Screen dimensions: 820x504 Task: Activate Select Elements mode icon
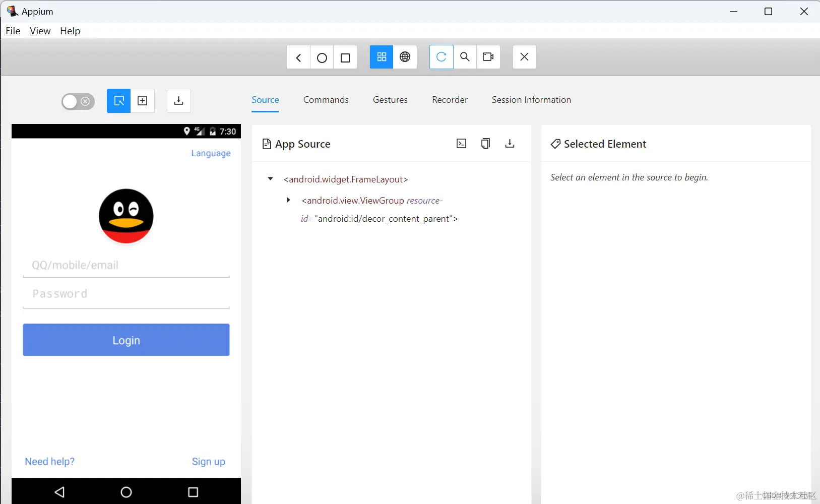tap(119, 101)
